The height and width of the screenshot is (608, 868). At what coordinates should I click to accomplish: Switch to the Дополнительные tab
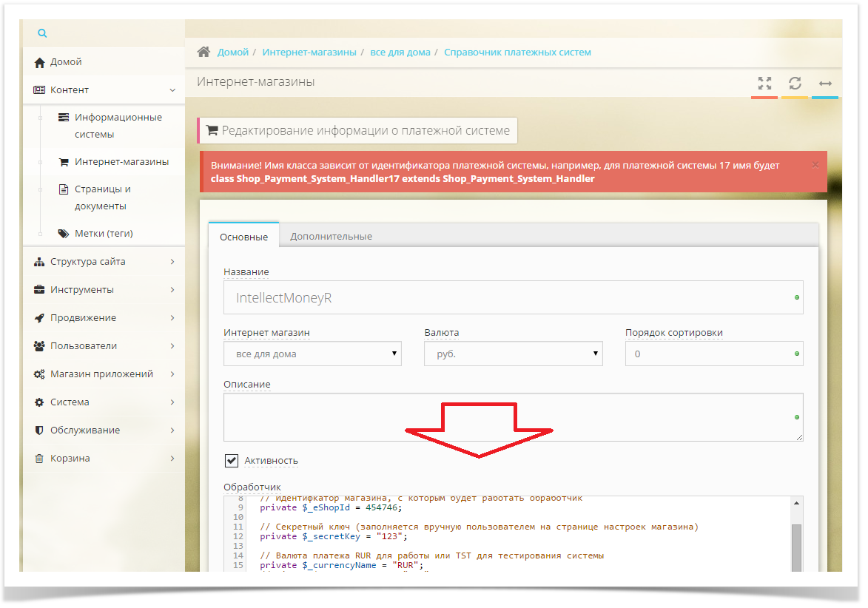tap(331, 237)
